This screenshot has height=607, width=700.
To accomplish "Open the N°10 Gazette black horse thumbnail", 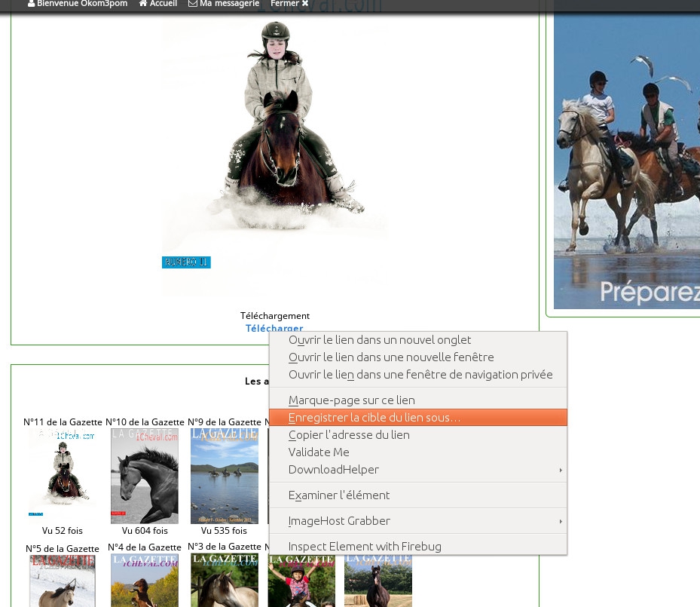I will [145, 475].
